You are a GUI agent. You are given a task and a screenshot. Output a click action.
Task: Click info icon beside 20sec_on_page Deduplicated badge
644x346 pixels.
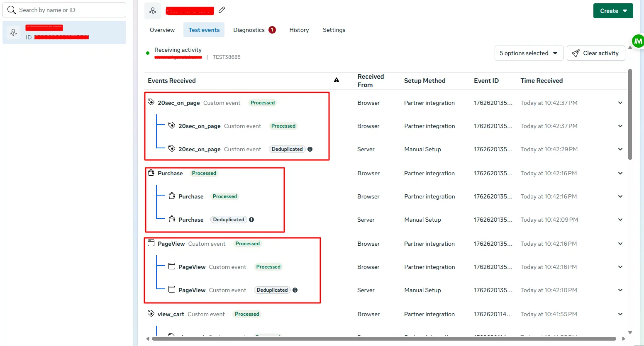(x=310, y=149)
